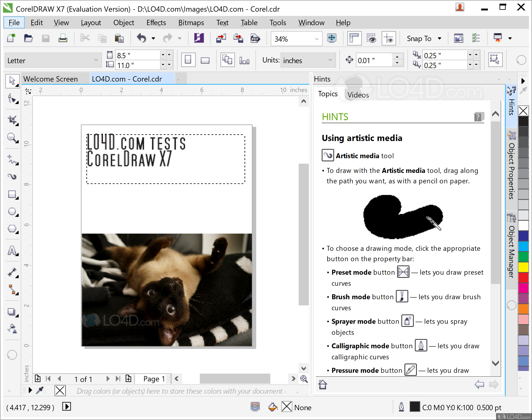532x420 pixels.
Task: Click Landscape orientation button
Action: pyautogui.click(x=205, y=60)
